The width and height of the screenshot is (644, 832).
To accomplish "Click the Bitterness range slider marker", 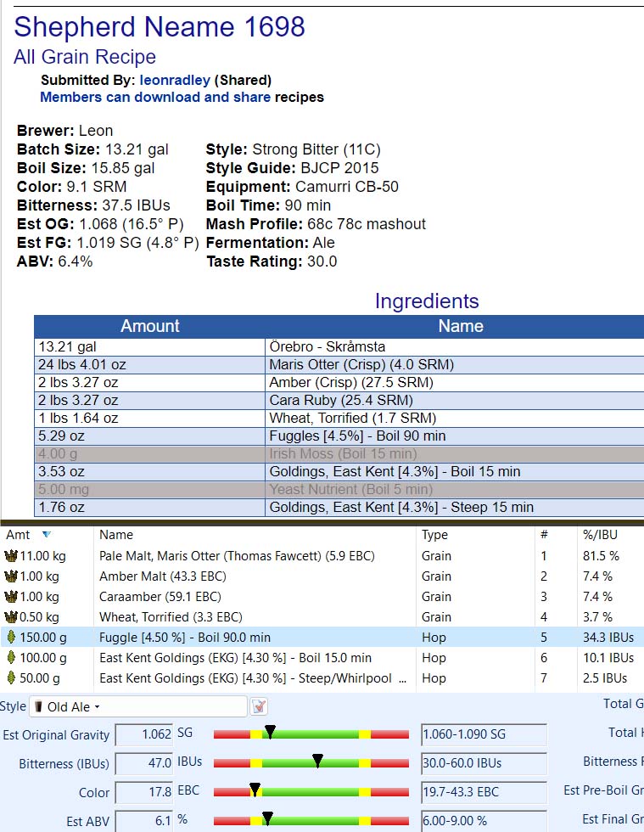I will click(x=317, y=761).
